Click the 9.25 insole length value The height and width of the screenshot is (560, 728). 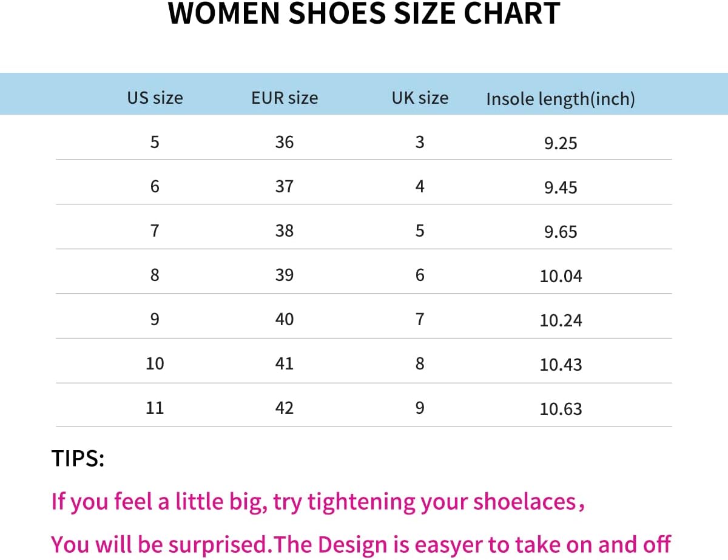[x=561, y=143]
